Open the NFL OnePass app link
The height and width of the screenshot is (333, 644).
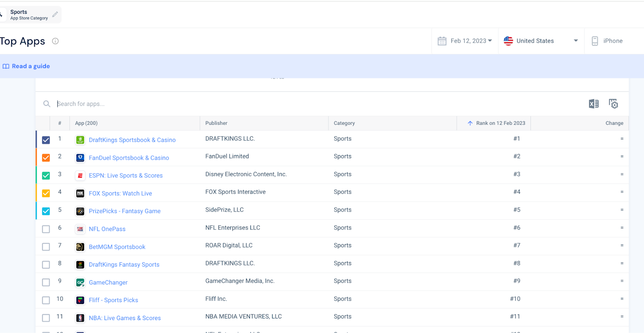[x=107, y=229]
